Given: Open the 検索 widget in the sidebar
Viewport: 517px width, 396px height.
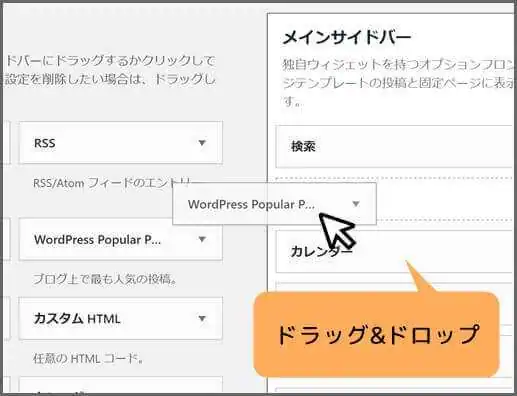Looking at the screenshot, I should 395,147.
